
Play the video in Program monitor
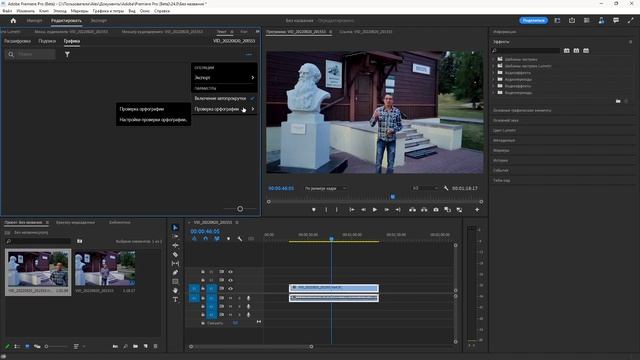coord(375,209)
